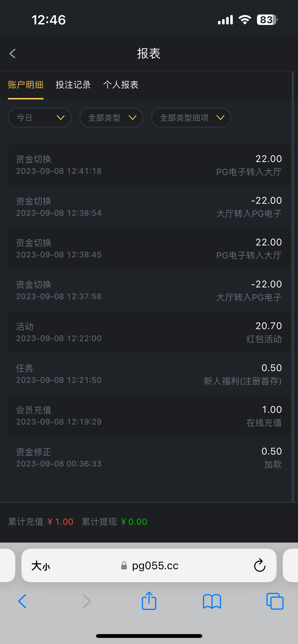This screenshot has width=298, height=644.
Task: Expand the 今日 date filter dropdown
Action: click(40, 118)
